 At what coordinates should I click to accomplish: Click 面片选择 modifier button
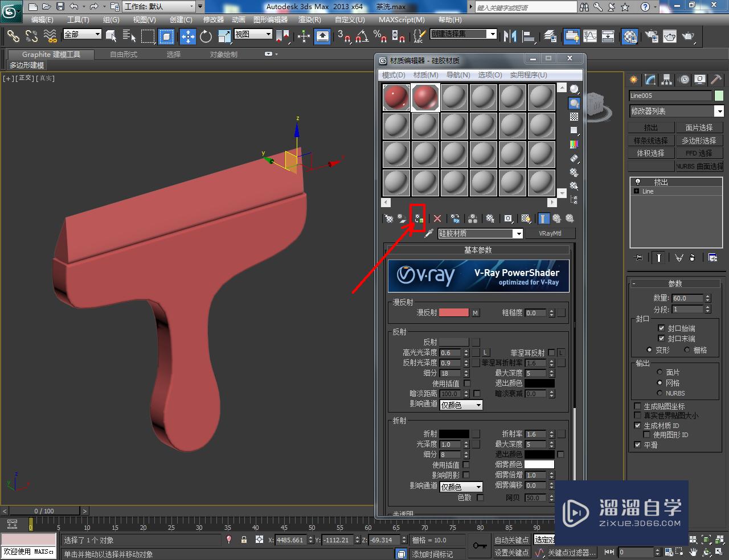click(x=699, y=127)
